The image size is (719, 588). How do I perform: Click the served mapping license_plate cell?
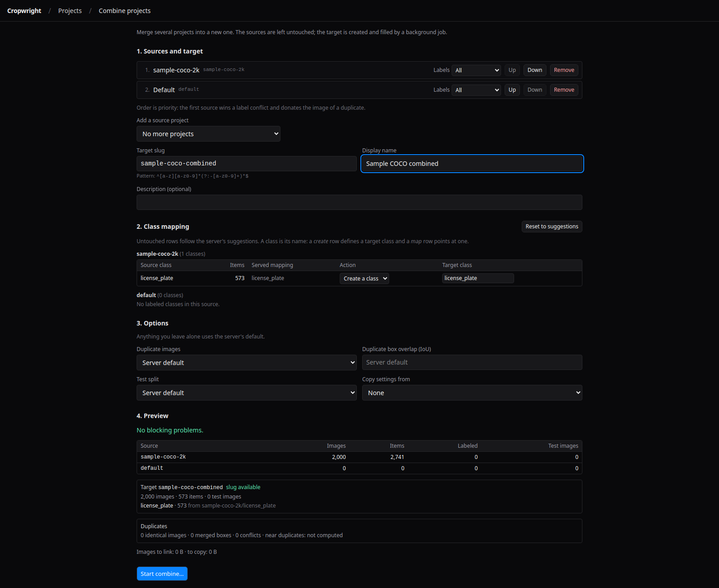pos(268,278)
